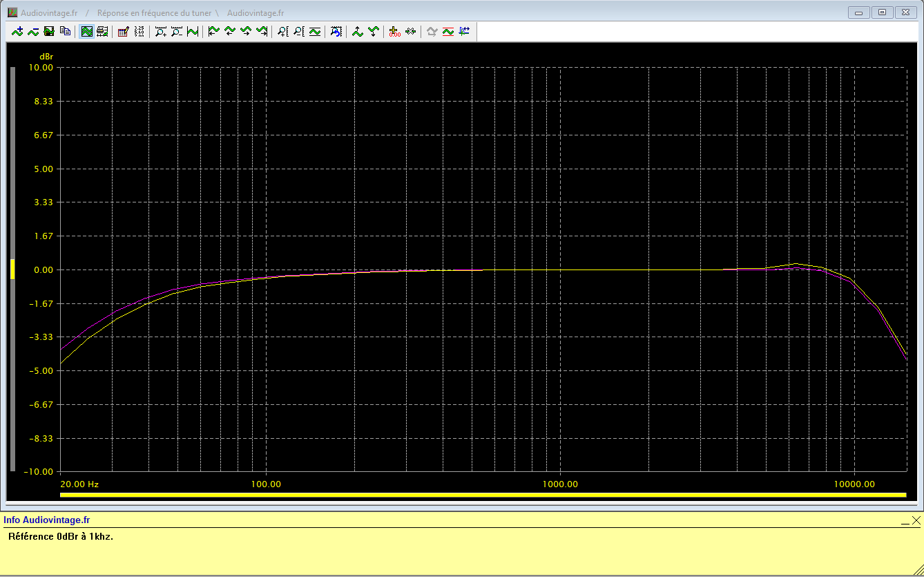Image resolution: width=924 pixels, height=577 pixels.
Task: Click the 'Info Audiovintage.fr' panel heading
Action: coord(46,520)
